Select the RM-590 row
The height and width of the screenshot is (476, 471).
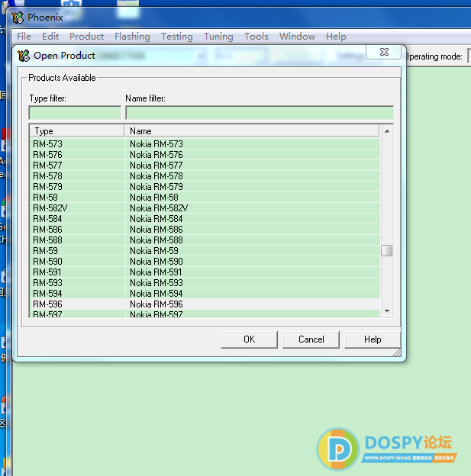click(205, 262)
